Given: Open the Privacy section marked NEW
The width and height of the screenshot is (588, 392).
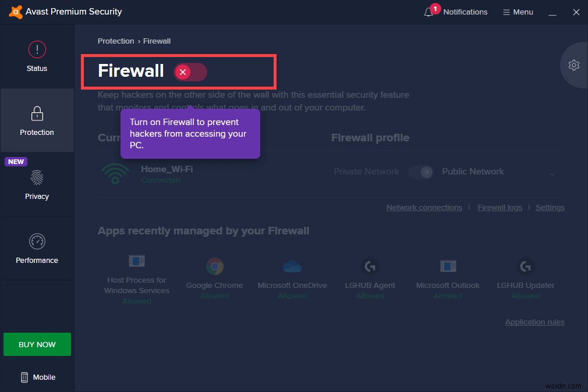Looking at the screenshot, I should pyautogui.click(x=37, y=184).
